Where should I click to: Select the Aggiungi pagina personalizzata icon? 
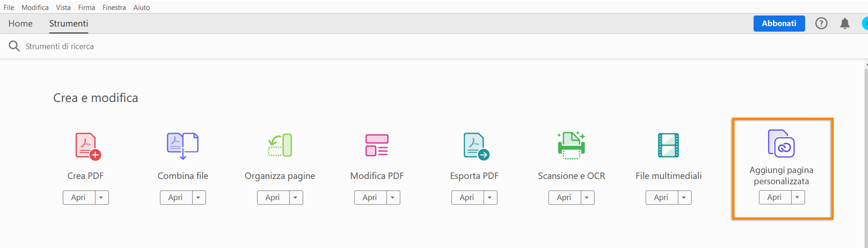click(x=781, y=144)
